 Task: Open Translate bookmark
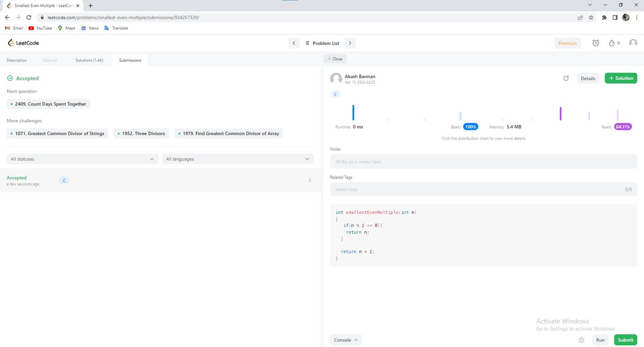point(116,28)
